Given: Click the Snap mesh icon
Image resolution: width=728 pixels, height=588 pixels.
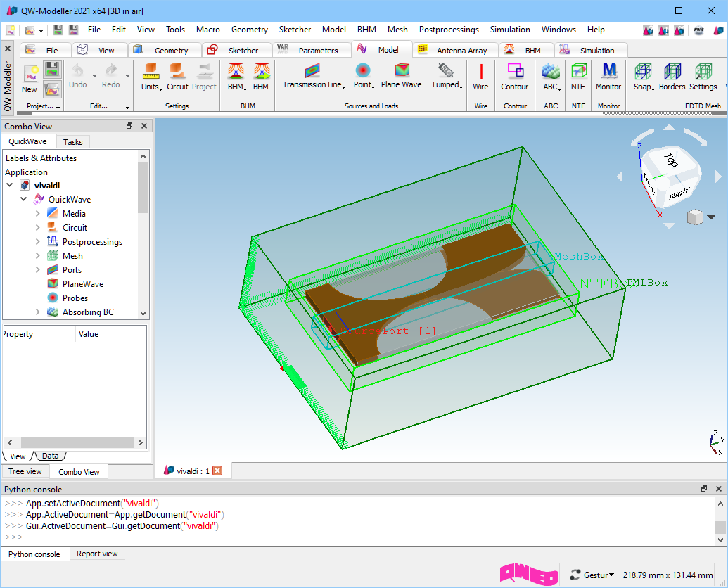Looking at the screenshot, I should [644, 77].
